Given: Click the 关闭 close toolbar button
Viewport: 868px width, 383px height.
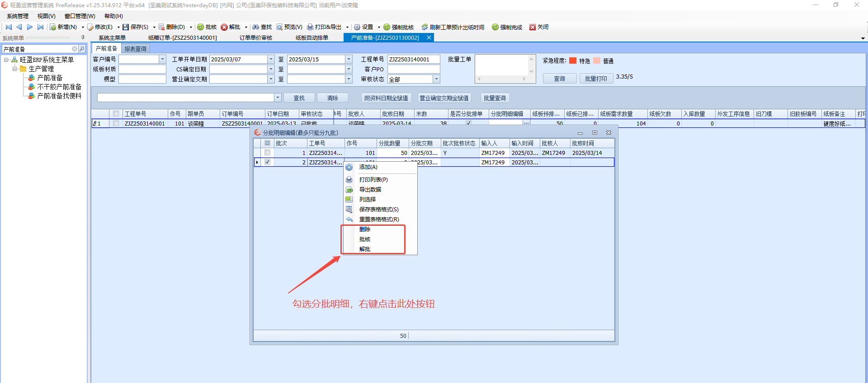Looking at the screenshot, I should pyautogui.click(x=539, y=27).
